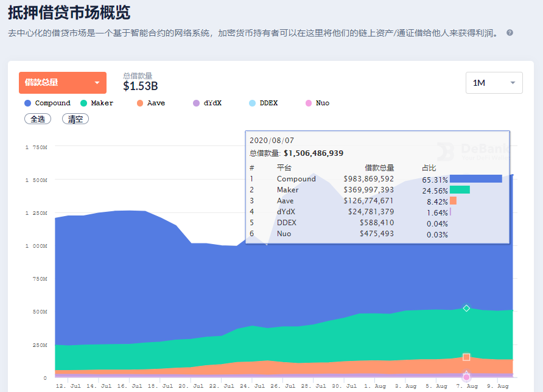Viewport: 543px width, 392px height.
Task: Click the pink Nuo circle marker
Action: coord(466,377)
